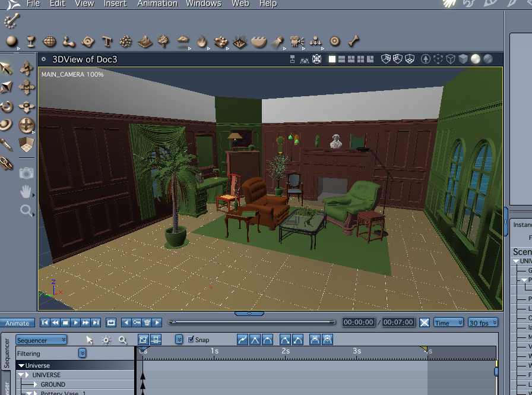This screenshot has width=532, height=395.
Task: Insert a spotlight with the light icon
Action: [278, 42]
